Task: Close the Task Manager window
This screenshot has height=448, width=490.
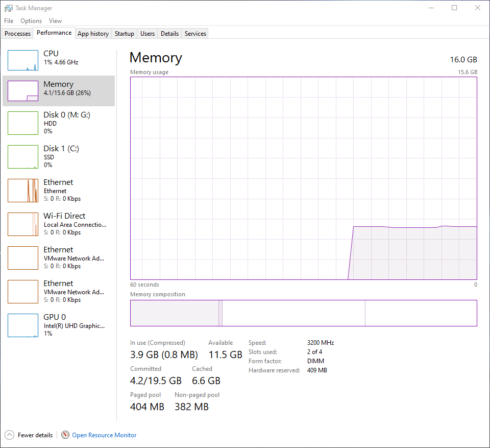Action: click(478, 8)
